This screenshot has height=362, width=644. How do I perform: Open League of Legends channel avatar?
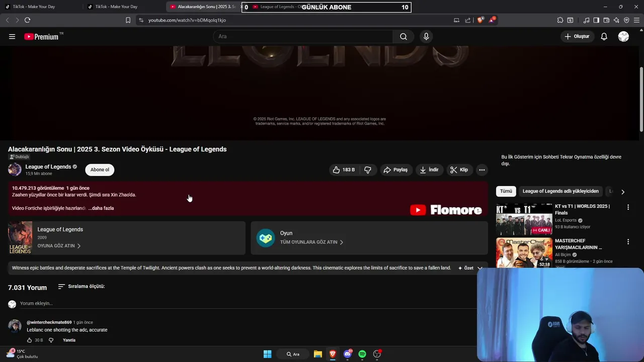click(x=15, y=169)
